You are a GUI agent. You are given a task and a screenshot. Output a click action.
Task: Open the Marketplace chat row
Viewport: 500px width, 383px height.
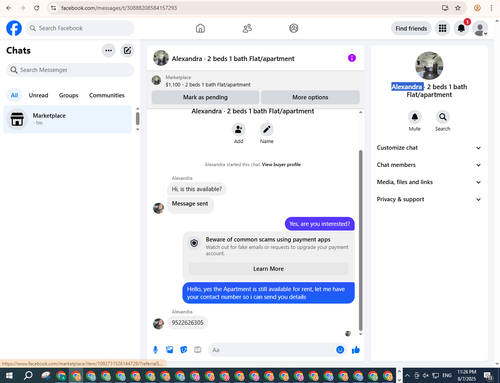tap(67, 119)
